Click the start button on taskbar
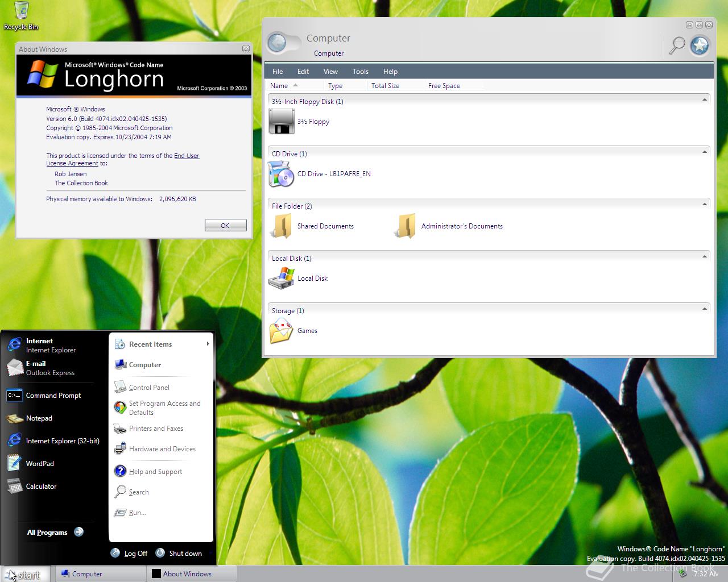This screenshot has width=728, height=582. coord(25,574)
